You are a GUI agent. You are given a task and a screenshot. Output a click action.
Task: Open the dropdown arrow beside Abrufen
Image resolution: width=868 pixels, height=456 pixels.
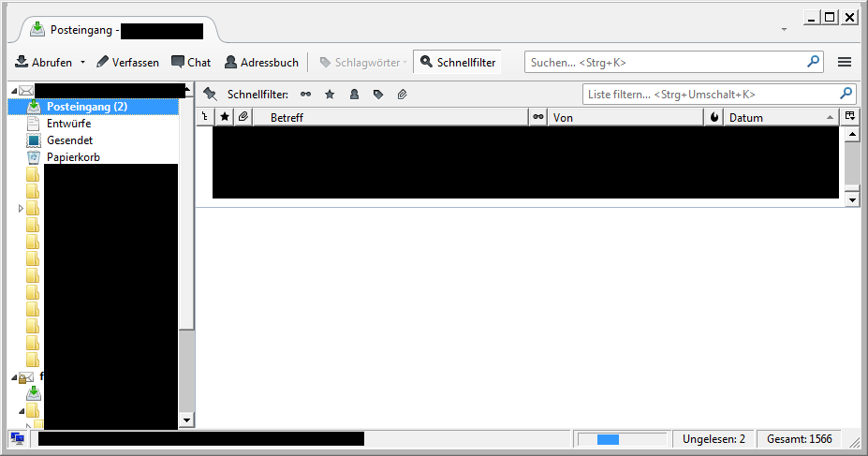(x=82, y=63)
